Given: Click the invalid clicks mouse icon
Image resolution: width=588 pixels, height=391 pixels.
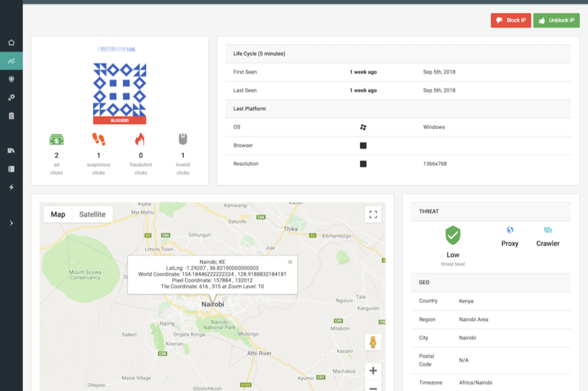Looking at the screenshot, I should tap(183, 139).
